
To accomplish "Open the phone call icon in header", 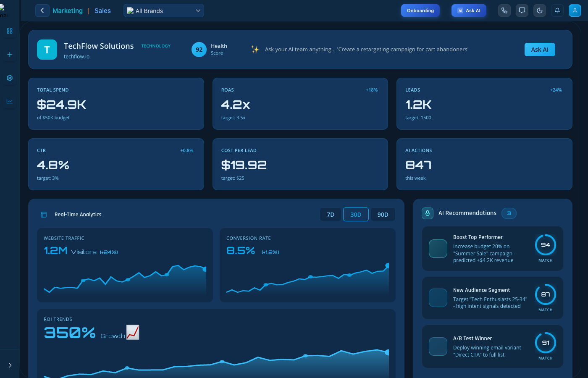I will pos(504,10).
